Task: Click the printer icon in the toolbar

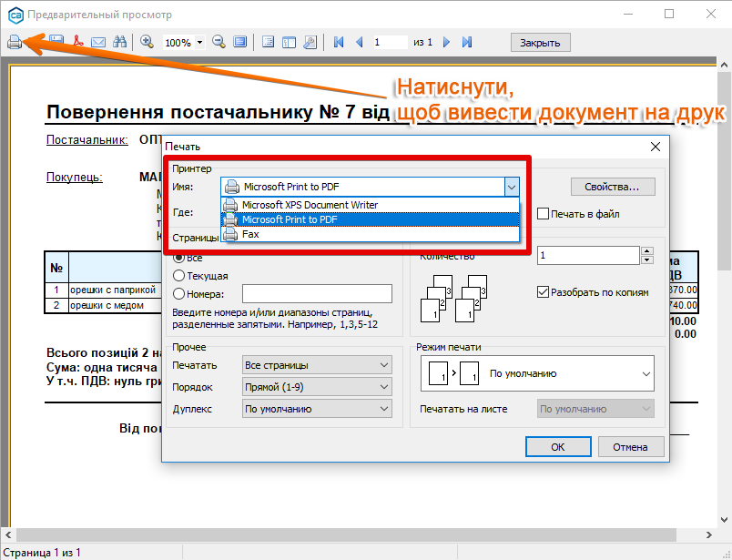Action: pos(15,42)
